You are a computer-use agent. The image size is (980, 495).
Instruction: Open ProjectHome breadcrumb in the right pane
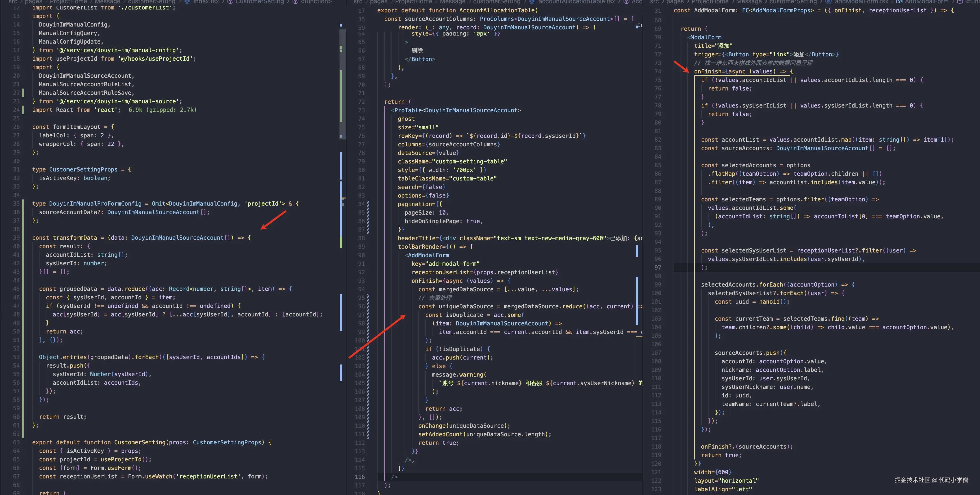710,2
